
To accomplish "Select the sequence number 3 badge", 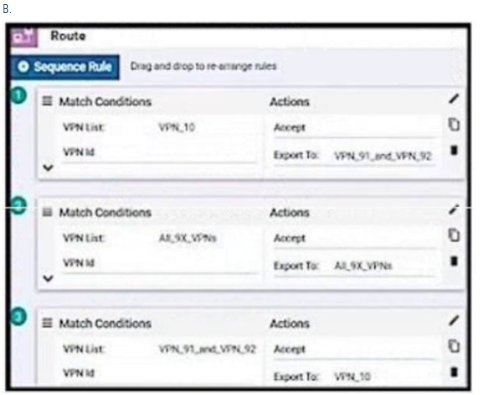I will 19,317.
